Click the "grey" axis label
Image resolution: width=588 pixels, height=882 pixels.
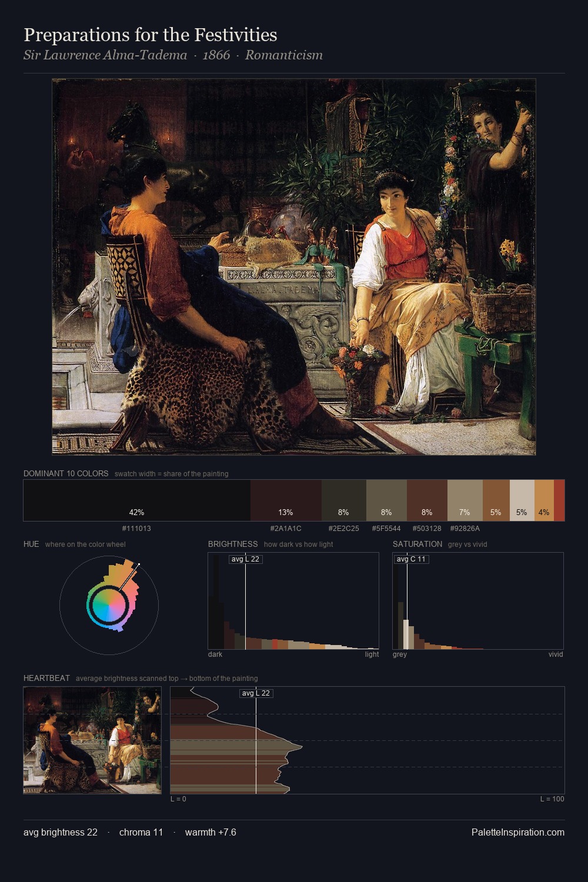click(x=400, y=654)
